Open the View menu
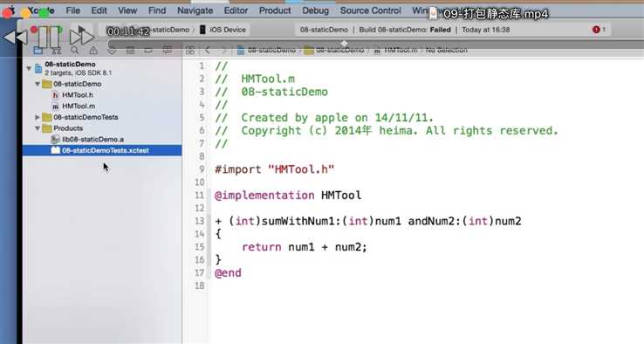This screenshot has height=344, width=644. pos(127,10)
